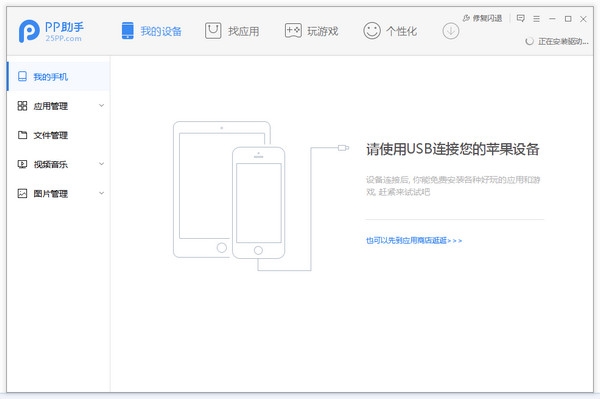Select 我的手机 in the sidebar
The height and width of the screenshot is (399, 600).
point(59,77)
